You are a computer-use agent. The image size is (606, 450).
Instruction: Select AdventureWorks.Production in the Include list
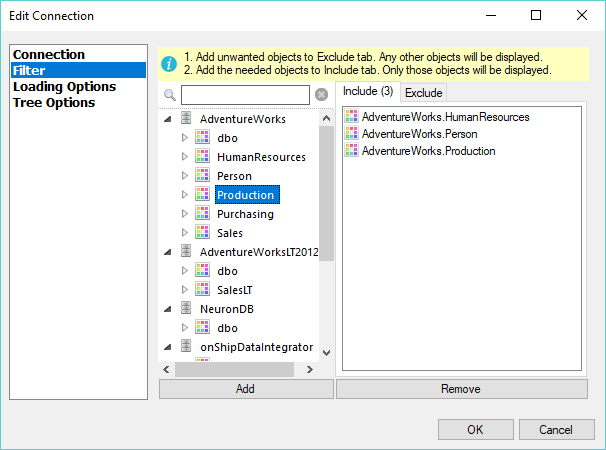pos(428,151)
